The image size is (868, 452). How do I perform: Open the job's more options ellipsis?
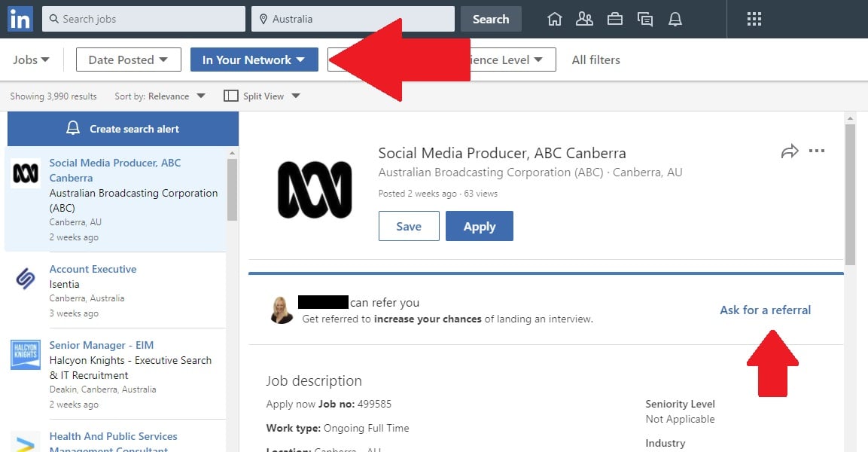(x=817, y=151)
